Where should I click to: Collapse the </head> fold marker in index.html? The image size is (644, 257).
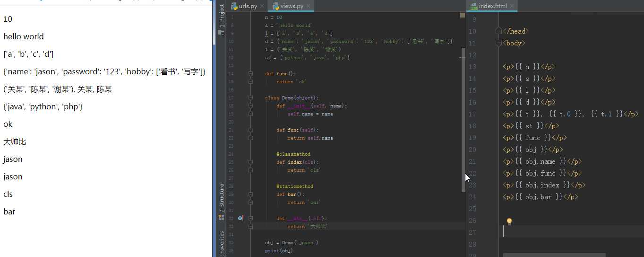(498, 31)
